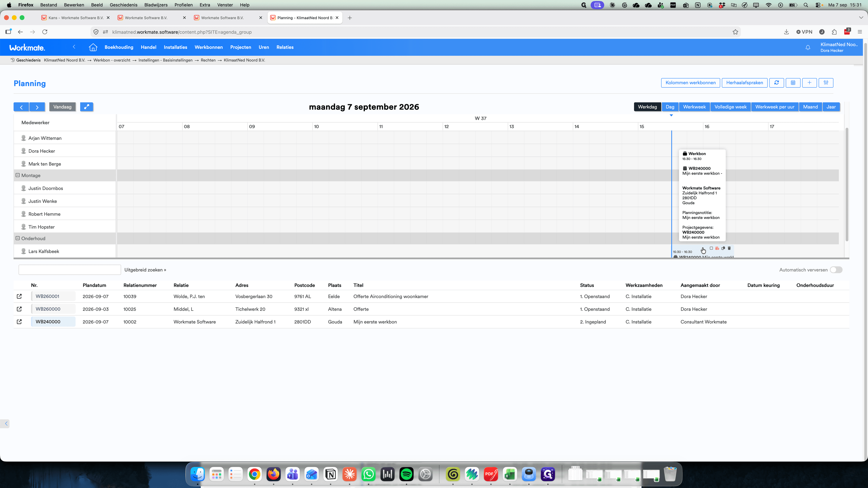
Task: Delete the 15:30 appointment with trash icon
Action: [729, 248]
